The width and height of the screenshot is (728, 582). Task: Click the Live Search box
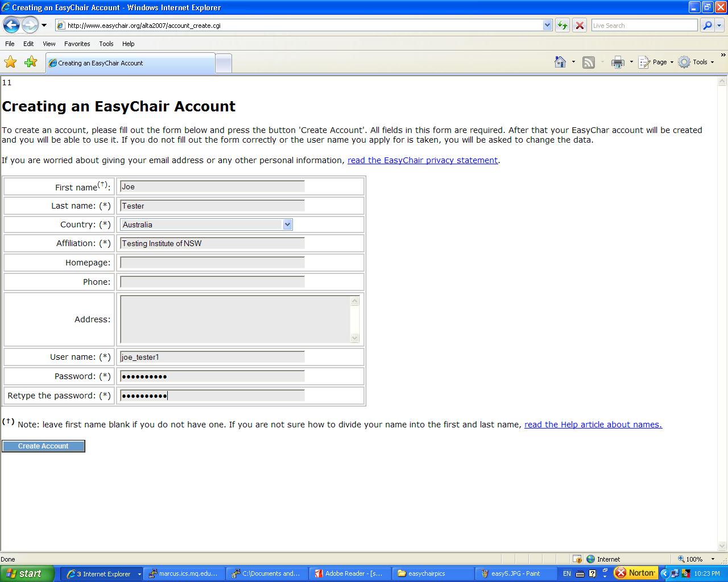tap(644, 26)
